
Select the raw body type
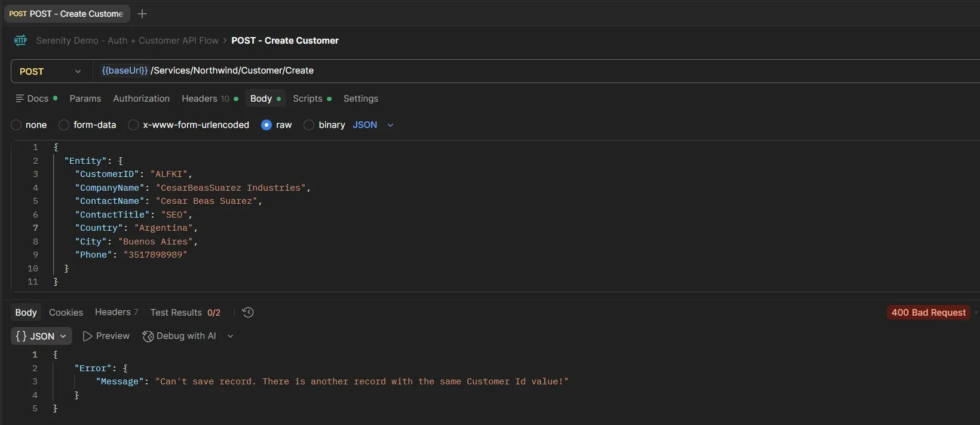(x=267, y=125)
